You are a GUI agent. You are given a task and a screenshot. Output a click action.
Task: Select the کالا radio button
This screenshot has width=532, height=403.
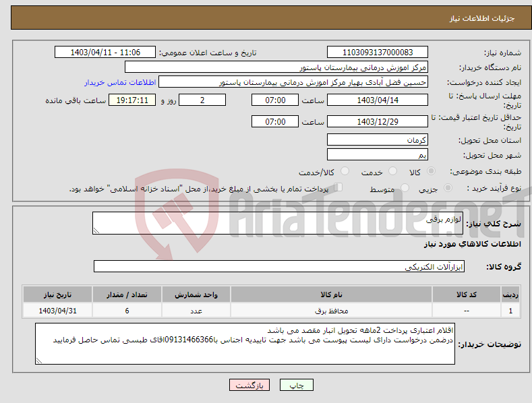pyautogui.click(x=431, y=171)
